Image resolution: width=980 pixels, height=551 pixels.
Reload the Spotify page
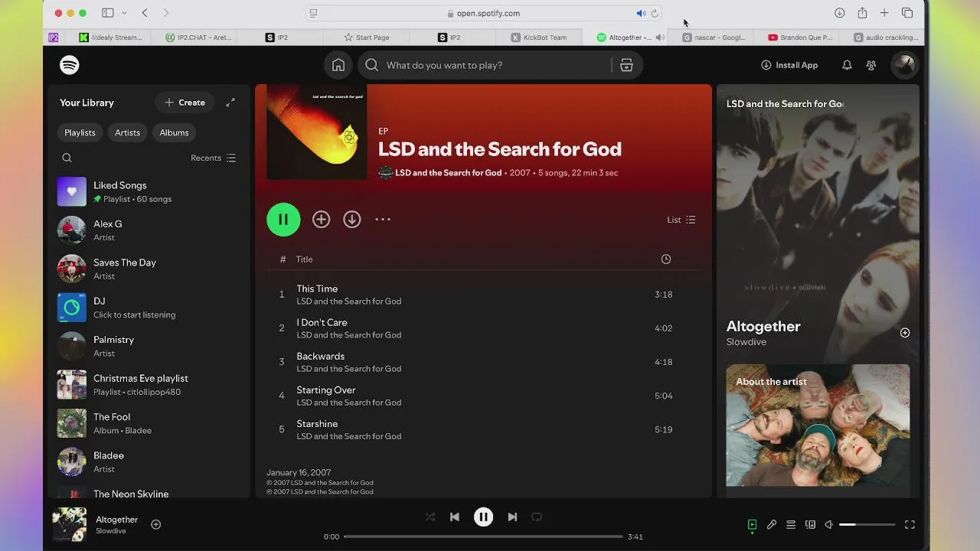[x=655, y=13]
